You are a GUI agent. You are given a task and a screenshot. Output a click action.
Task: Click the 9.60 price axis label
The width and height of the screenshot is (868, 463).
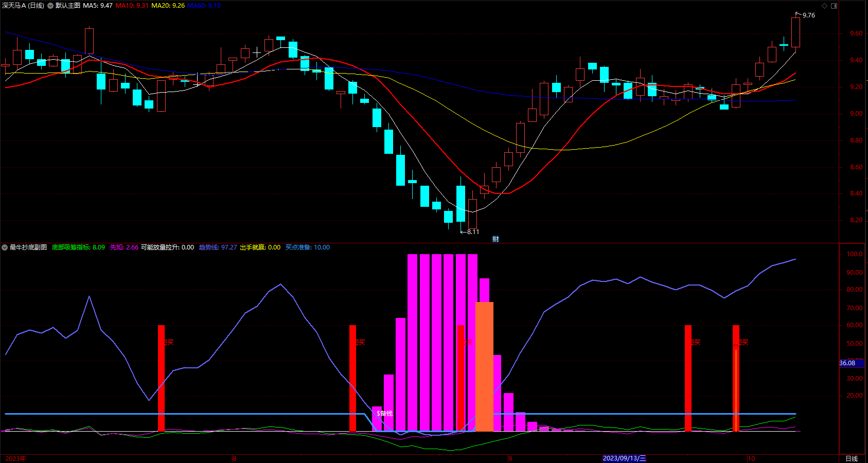pyautogui.click(x=856, y=33)
